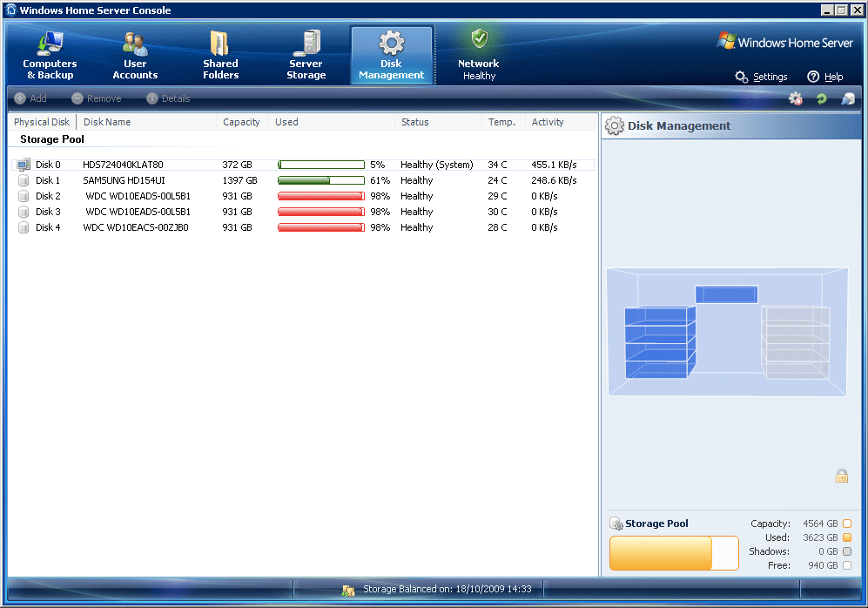Click the green refresh icon in toolbar
Viewport: 868px width, 608px height.
pyautogui.click(x=821, y=99)
